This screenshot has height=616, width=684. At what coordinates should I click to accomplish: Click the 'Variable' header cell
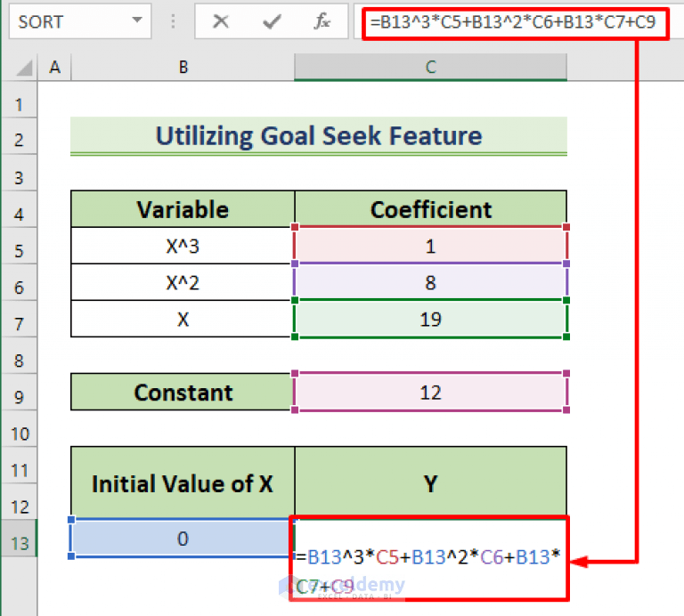click(x=183, y=209)
